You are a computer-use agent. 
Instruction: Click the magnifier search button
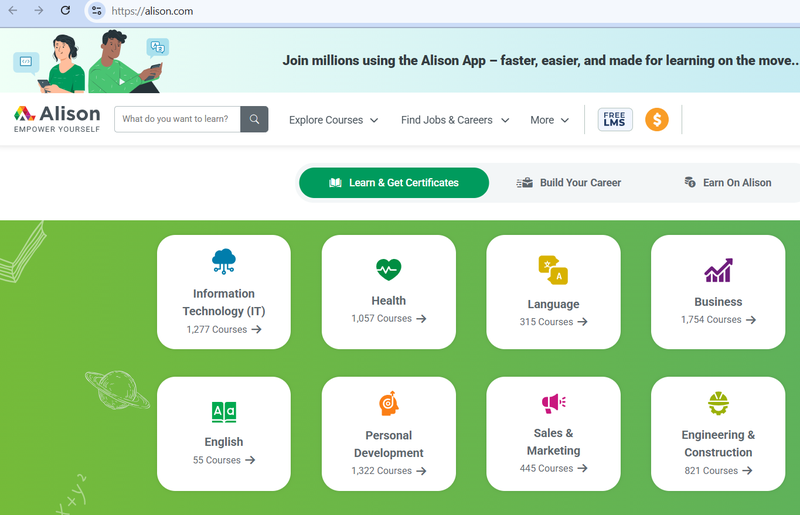pyautogui.click(x=254, y=119)
